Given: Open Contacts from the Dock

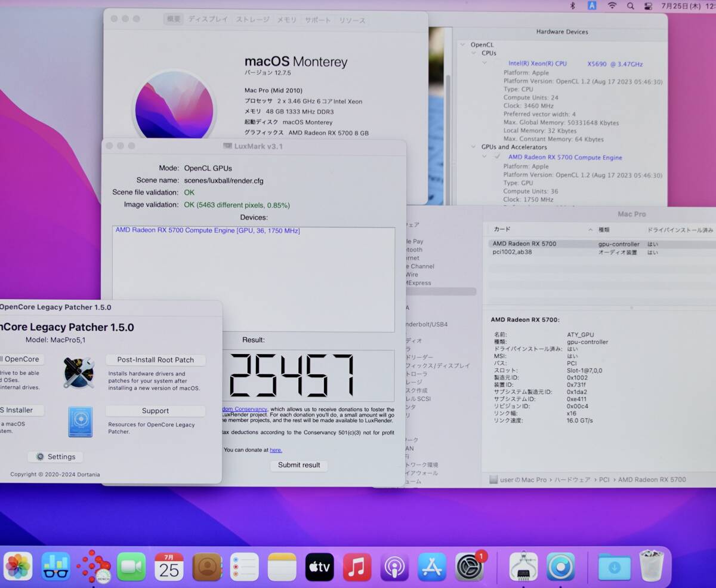Looking at the screenshot, I should click(x=207, y=567).
